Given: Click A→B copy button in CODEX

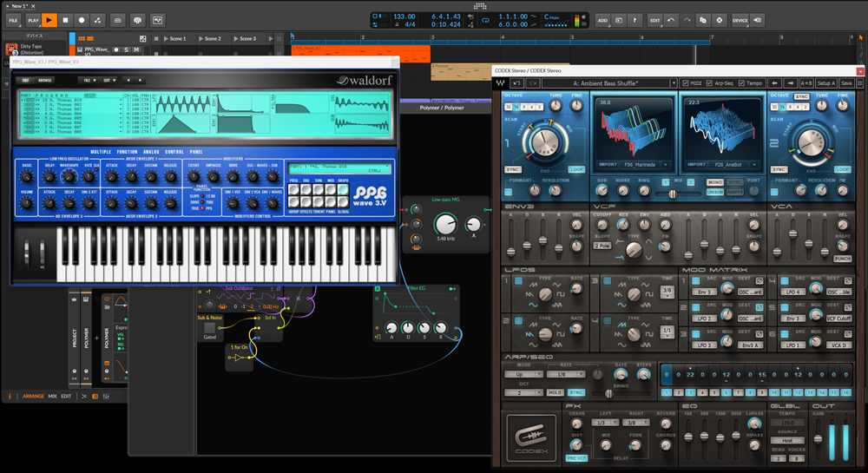Looking at the screenshot, I should point(806,83).
